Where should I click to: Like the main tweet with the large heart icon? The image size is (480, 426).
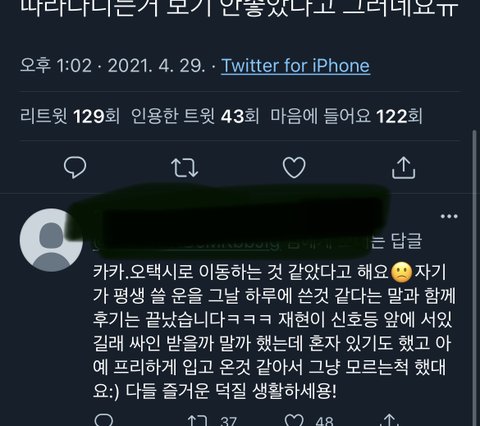(x=294, y=167)
